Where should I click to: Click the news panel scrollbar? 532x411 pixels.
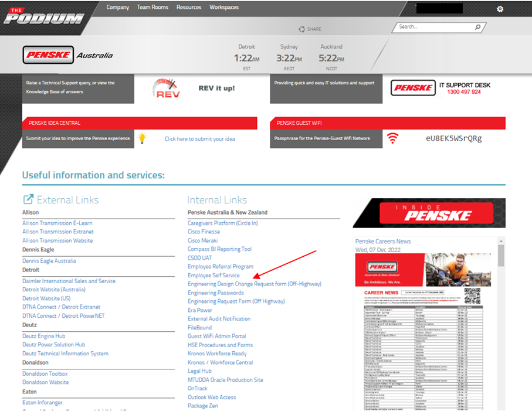pyautogui.click(x=501, y=256)
